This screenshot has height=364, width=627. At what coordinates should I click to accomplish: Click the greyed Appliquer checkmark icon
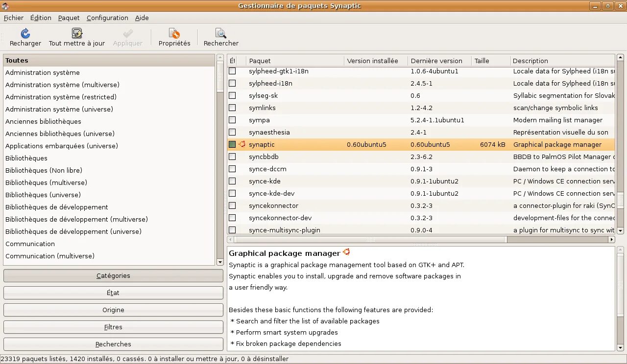(x=128, y=33)
